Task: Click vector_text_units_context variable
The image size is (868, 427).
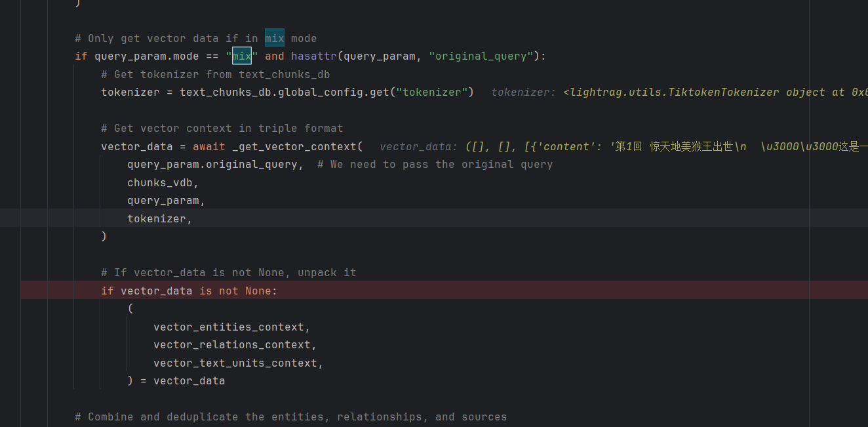Action: (235, 363)
